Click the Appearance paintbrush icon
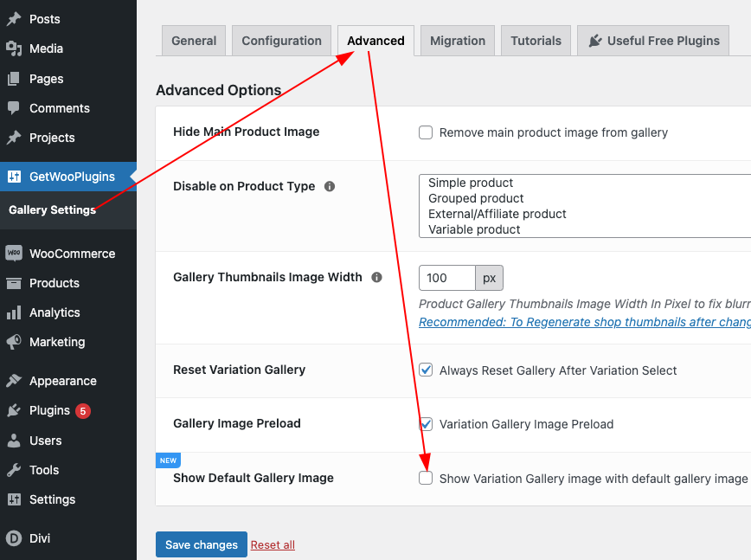Image resolution: width=751 pixels, height=560 pixels. coord(14,381)
